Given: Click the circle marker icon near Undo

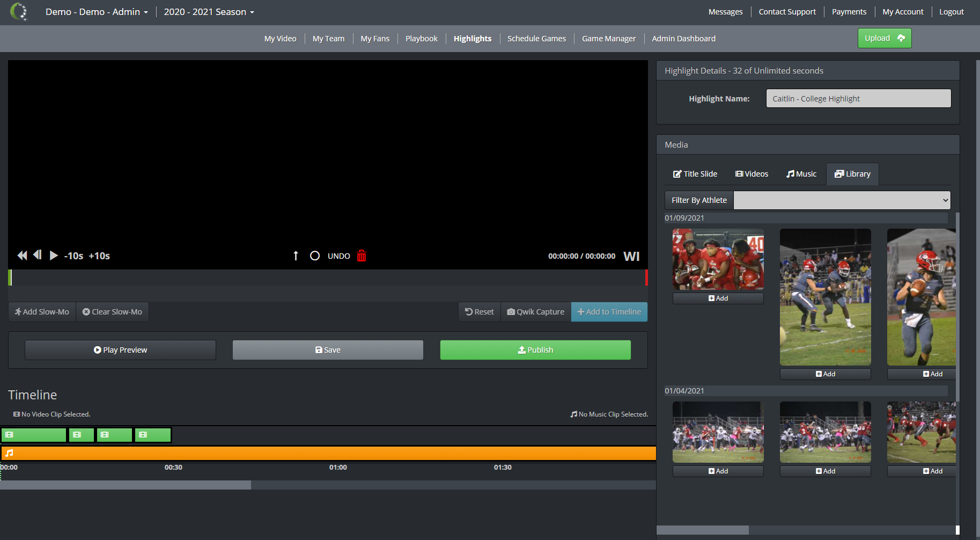Looking at the screenshot, I should [x=314, y=256].
